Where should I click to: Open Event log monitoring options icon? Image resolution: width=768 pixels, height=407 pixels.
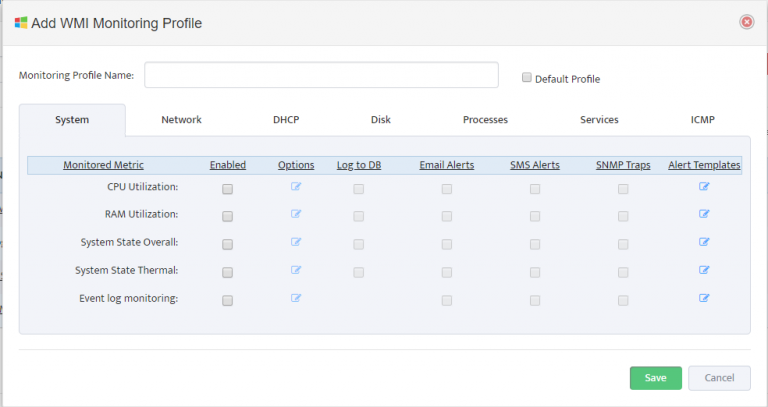tap(296, 297)
